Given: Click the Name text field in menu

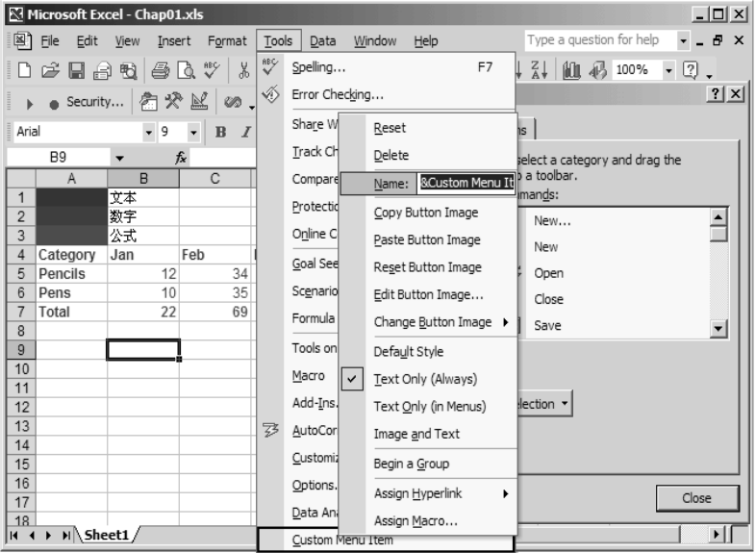Looking at the screenshot, I should coord(466,183).
